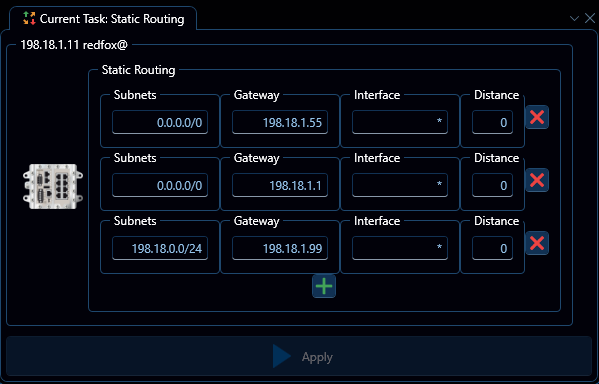The width and height of the screenshot is (599, 384).
Task: Edit Distance field in the 198.18.1.55 row
Action: coord(492,122)
